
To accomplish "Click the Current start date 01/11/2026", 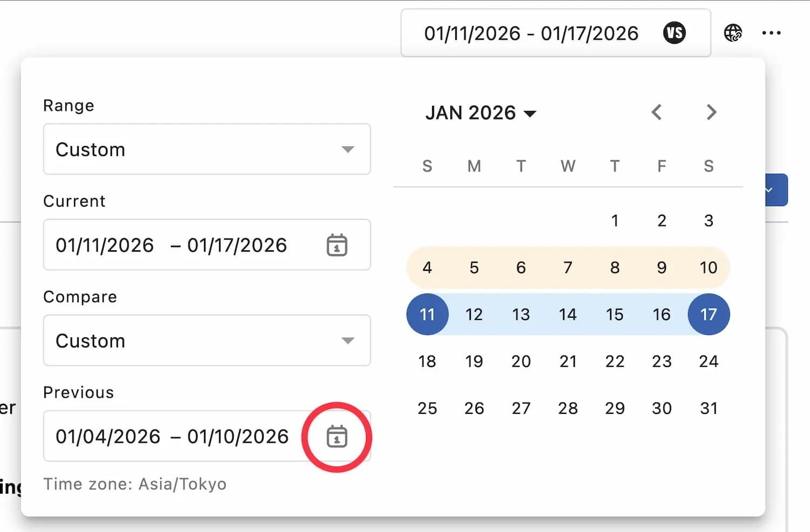I will point(105,245).
